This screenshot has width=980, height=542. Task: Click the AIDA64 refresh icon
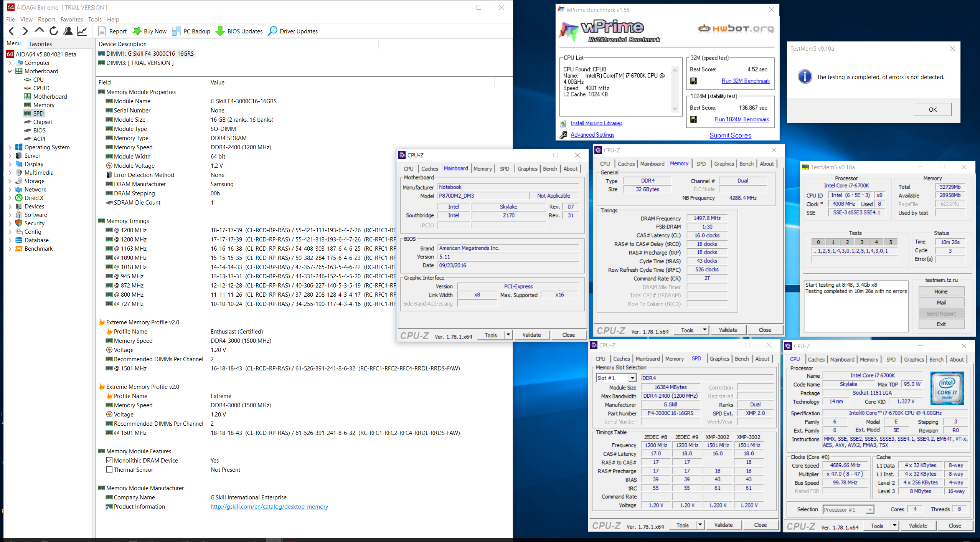coord(54,31)
